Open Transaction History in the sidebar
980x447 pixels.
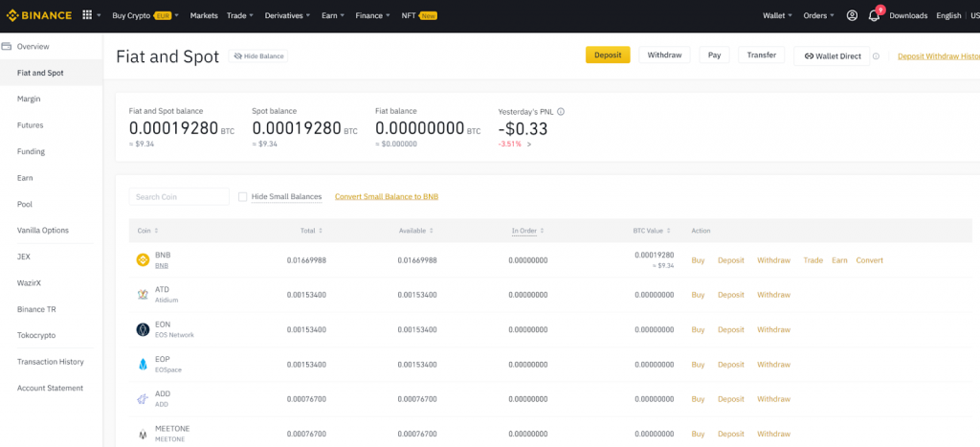(x=52, y=362)
